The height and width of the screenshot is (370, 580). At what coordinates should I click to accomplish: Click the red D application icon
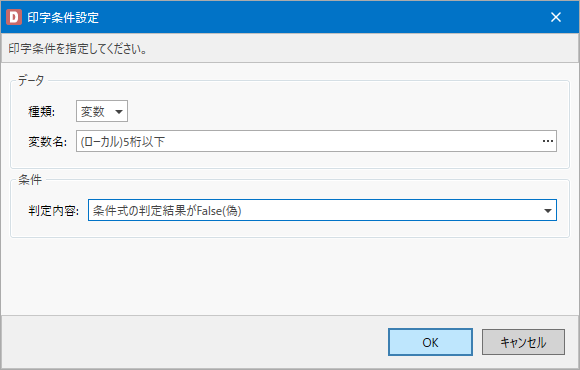pyautogui.click(x=14, y=17)
